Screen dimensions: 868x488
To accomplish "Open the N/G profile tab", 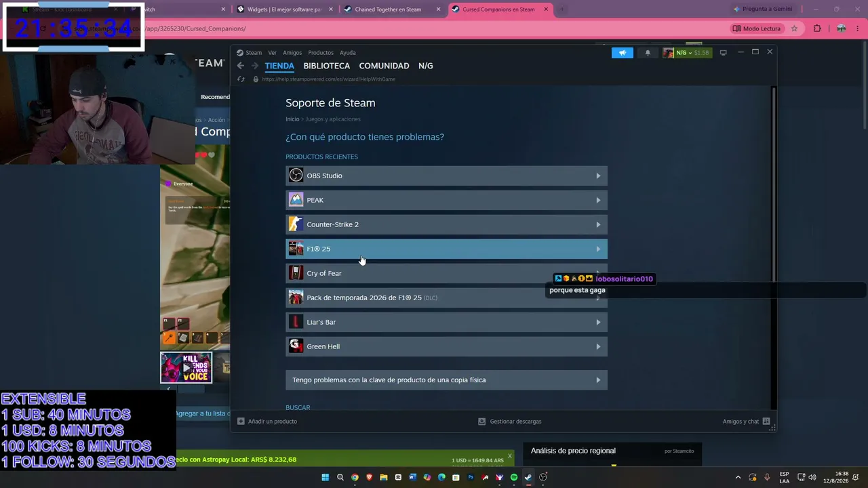I will point(426,66).
